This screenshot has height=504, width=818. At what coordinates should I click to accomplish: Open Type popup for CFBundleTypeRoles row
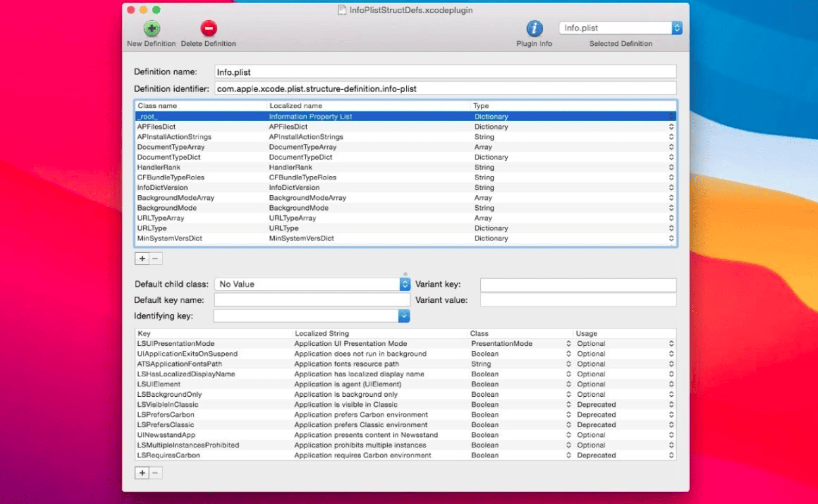(671, 177)
